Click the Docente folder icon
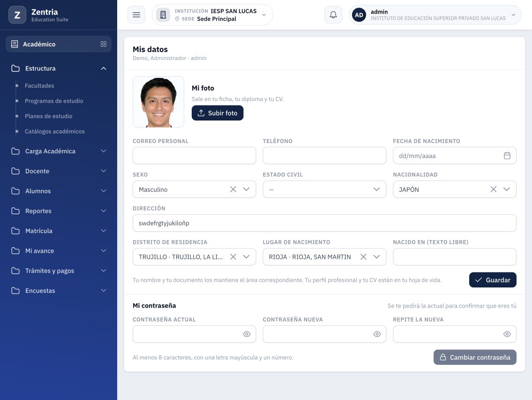 [15, 171]
